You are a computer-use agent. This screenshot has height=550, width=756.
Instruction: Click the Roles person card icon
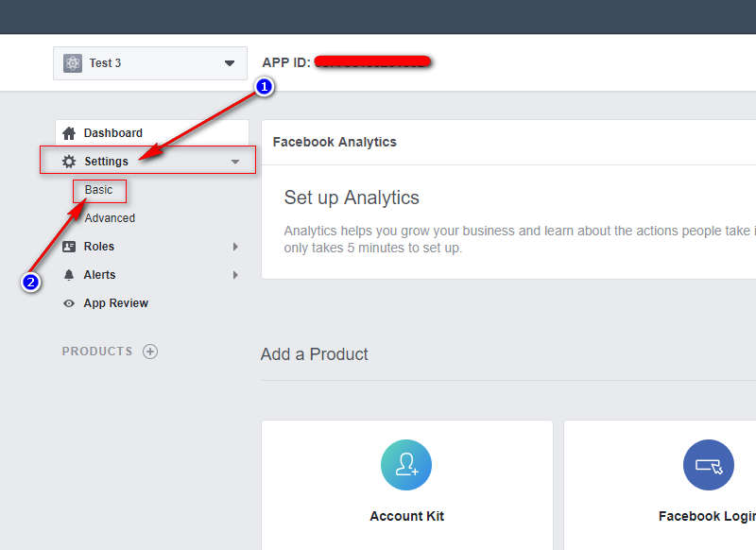pos(69,247)
